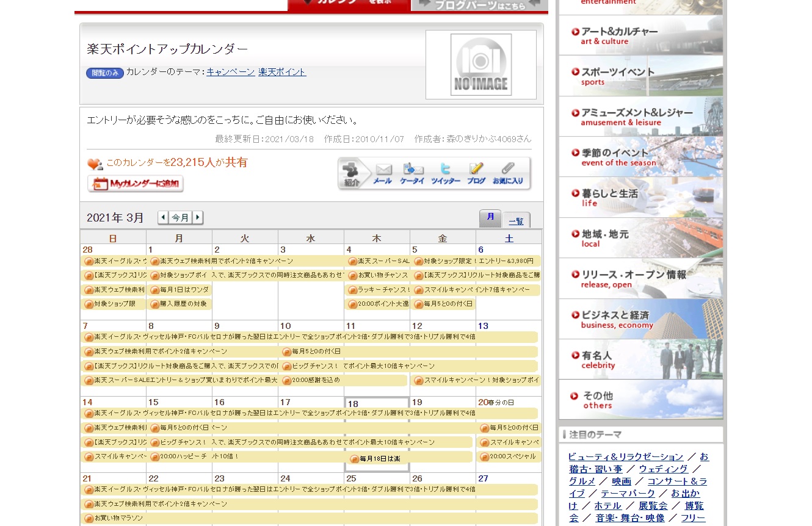Send to mobile with ケータイ icon
The width and height of the screenshot is (812, 526).
click(x=413, y=173)
